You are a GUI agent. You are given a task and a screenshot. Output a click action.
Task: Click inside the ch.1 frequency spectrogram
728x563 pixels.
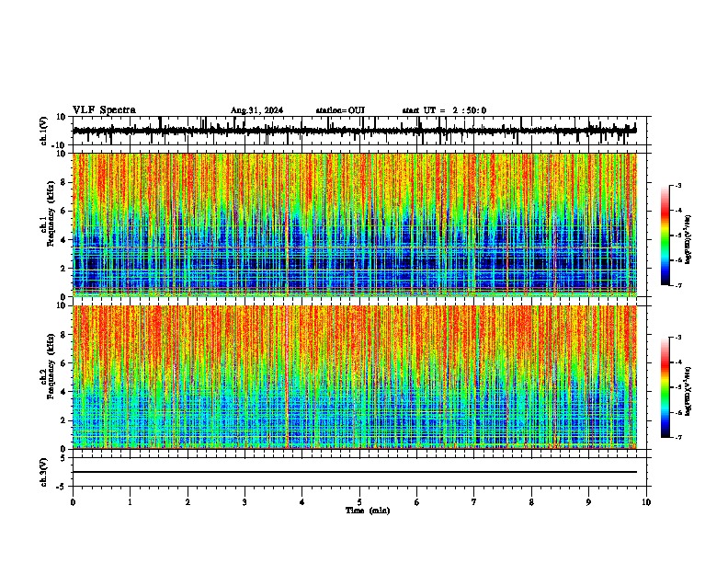(x=355, y=224)
